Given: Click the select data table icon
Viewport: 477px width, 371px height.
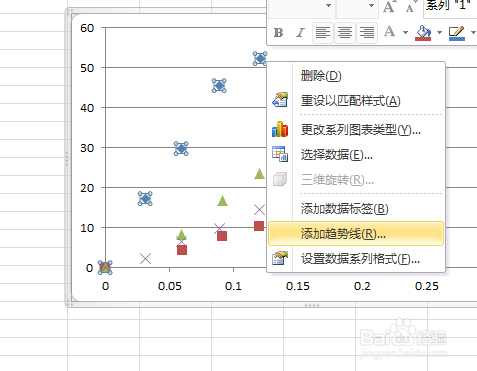Looking at the screenshot, I should pyautogui.click(x=280, y=154).
